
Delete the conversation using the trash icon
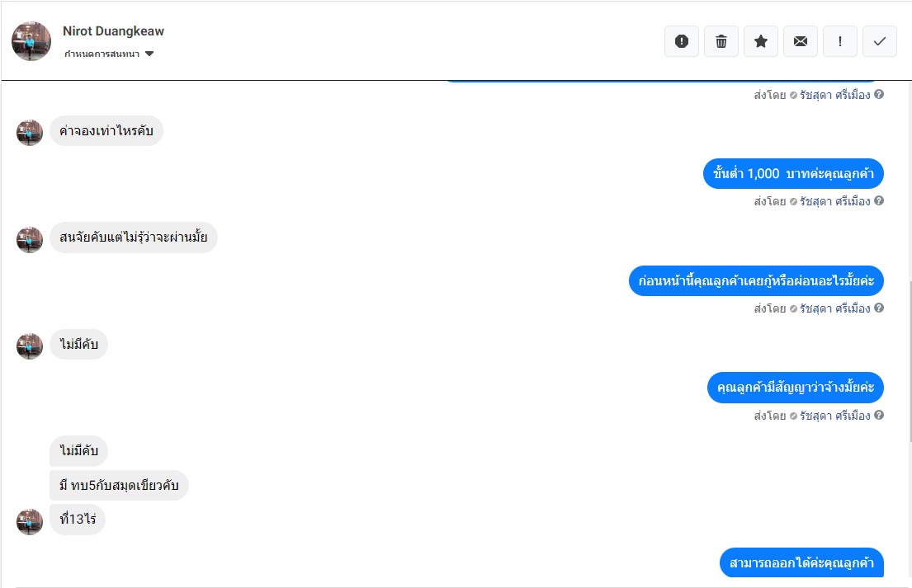721,41
